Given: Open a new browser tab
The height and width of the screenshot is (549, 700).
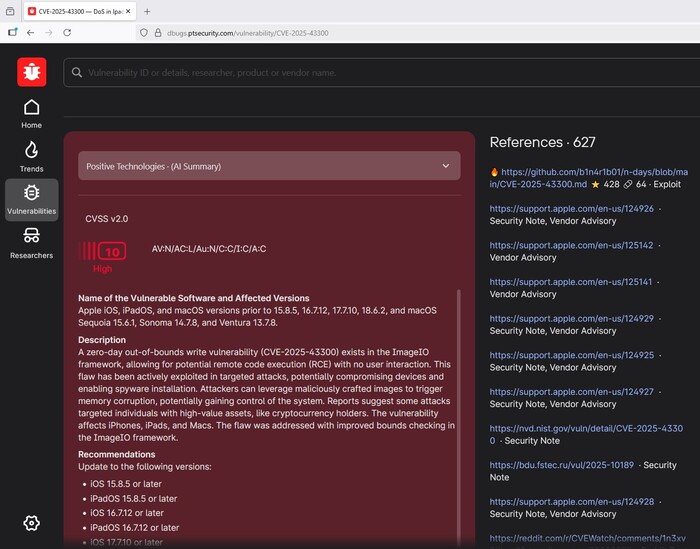Looking at the screenshot, I should point(147,11).
